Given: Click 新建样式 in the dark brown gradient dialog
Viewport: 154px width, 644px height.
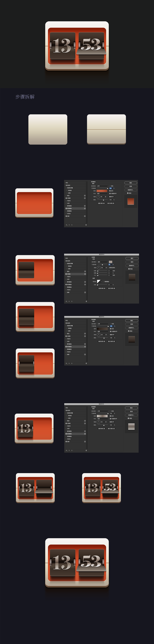Looking at the screenshot, I should pyautogui.click(x=132, y=328).
